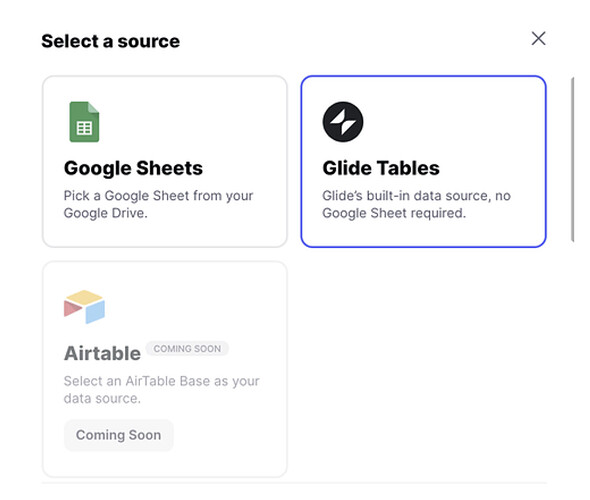Click "Pick a Google Sheet from your Google Drive" text

[158, 204]
